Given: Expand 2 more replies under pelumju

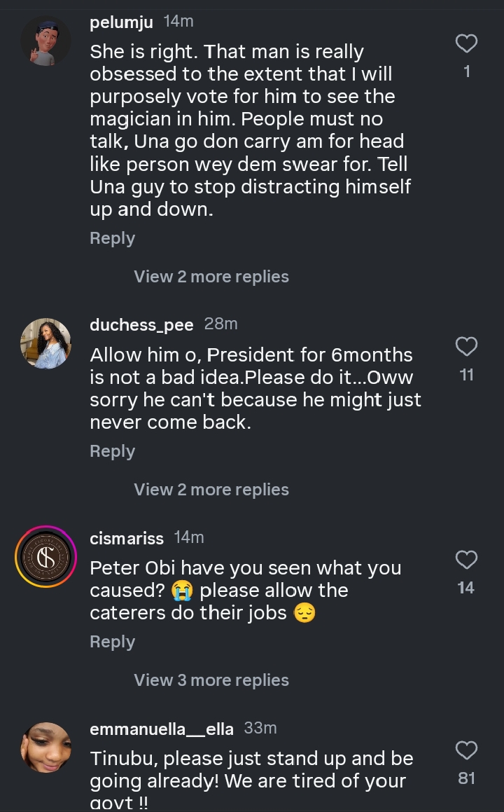Looking at the screenshot, I should 211,277.
